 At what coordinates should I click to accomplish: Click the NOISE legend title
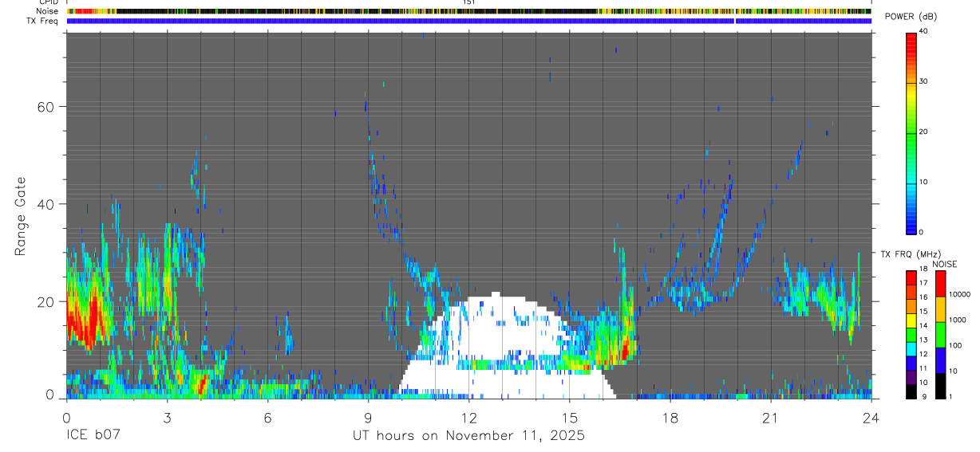click(945, 264)
